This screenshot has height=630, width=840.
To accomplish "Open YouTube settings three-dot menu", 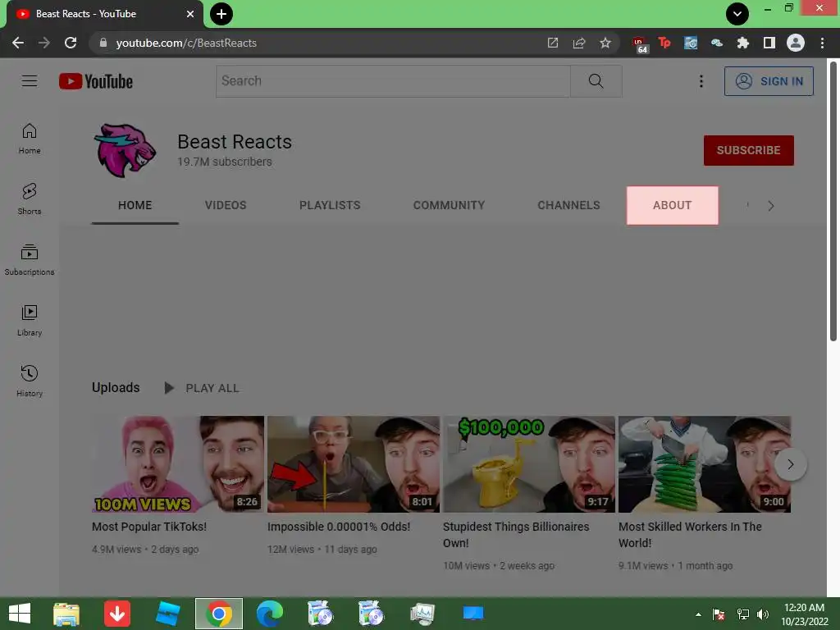I will [701, 81].
